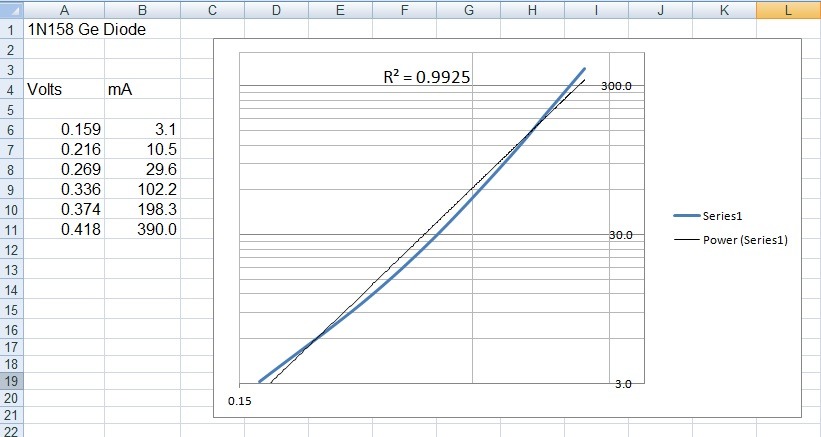Click cell containing 0.418
Image resolution: width=821 pixels, height=437 pixels.
tap(64, 229)
